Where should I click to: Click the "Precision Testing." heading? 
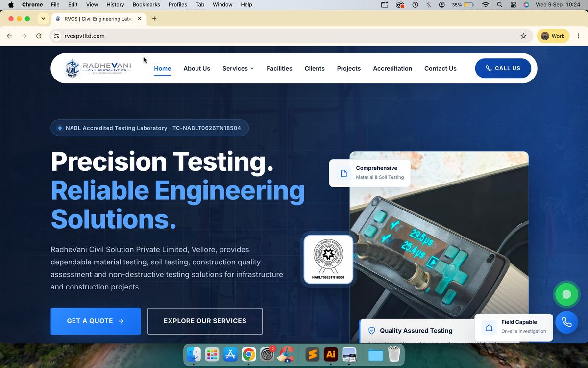[162, 161]
